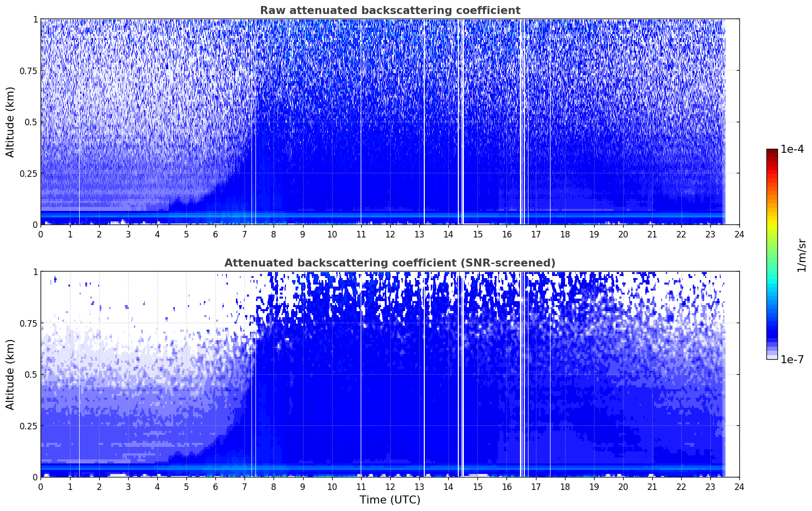Click hour 18 tick under SNR-screened plot
This screenshot has height=511, width=812.
tap(565, 486)
